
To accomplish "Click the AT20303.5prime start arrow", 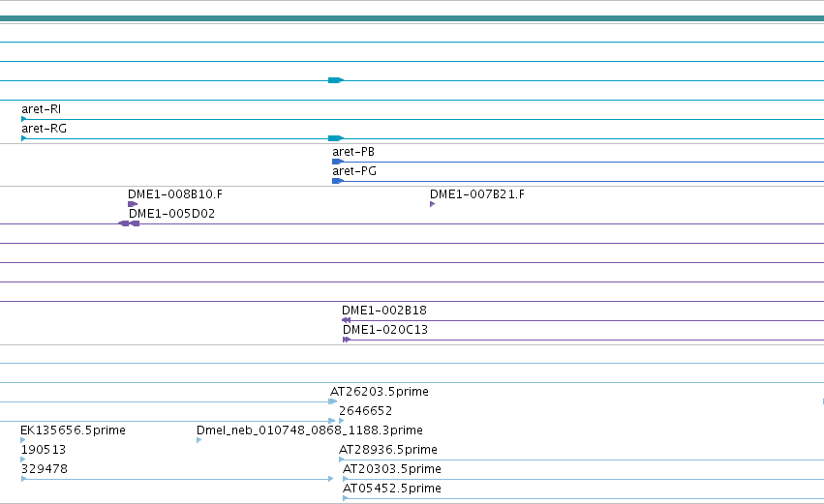I will (346, 479).
